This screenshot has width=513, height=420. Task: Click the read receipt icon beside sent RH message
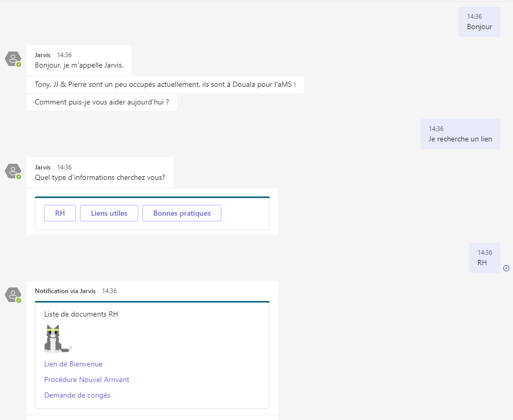pyautogui.click(x=506, y=268)
